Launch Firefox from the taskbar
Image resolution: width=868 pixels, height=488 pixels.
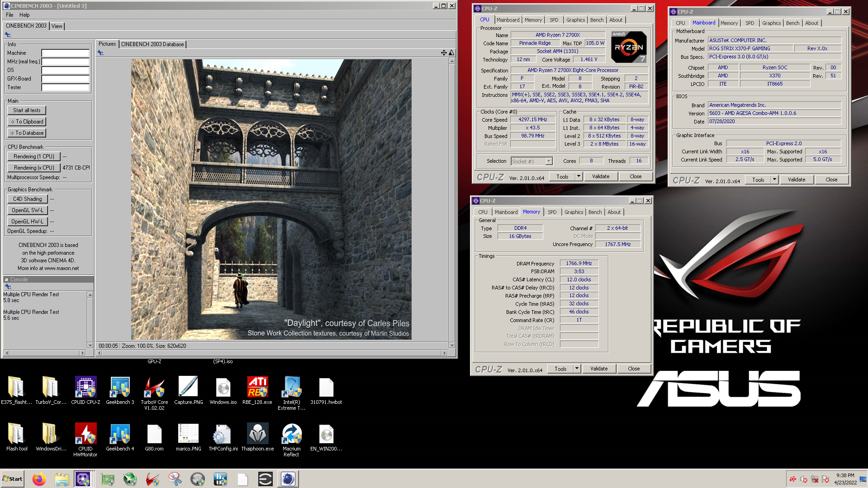tap(39, 479)
